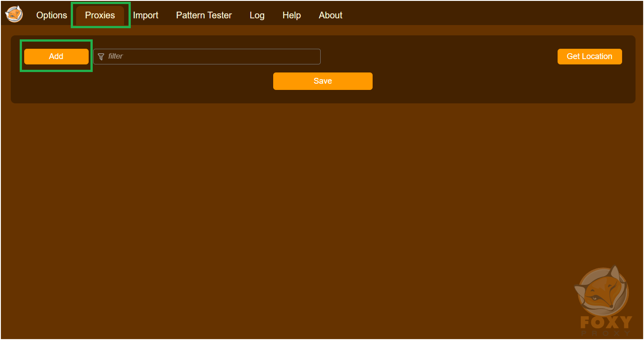This screenshot has width=644, height=340.
Task: Save the proxy configuration
Action: [x=322, y=81]
